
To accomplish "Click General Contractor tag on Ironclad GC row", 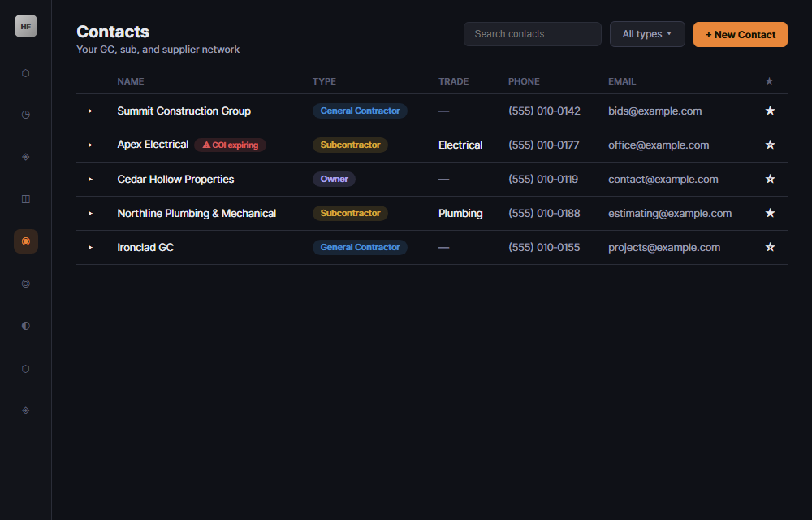I will point(360,248).
